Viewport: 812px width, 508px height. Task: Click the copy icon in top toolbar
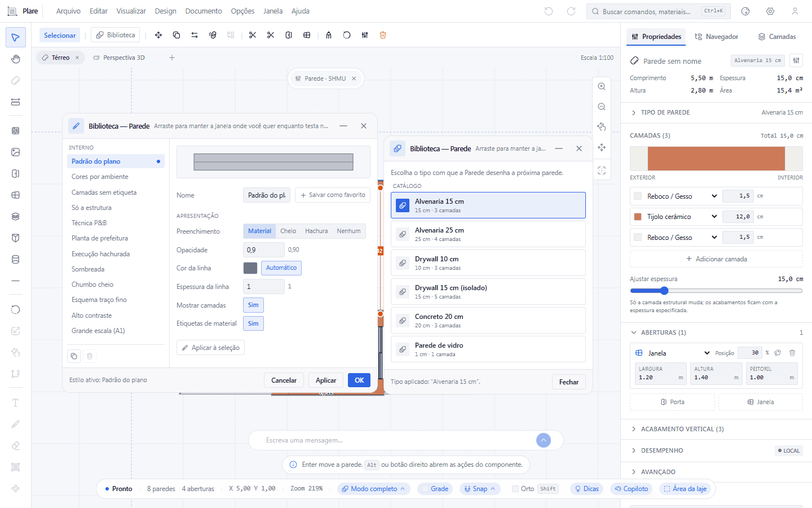pyautogui.click(x=176, y=35)
